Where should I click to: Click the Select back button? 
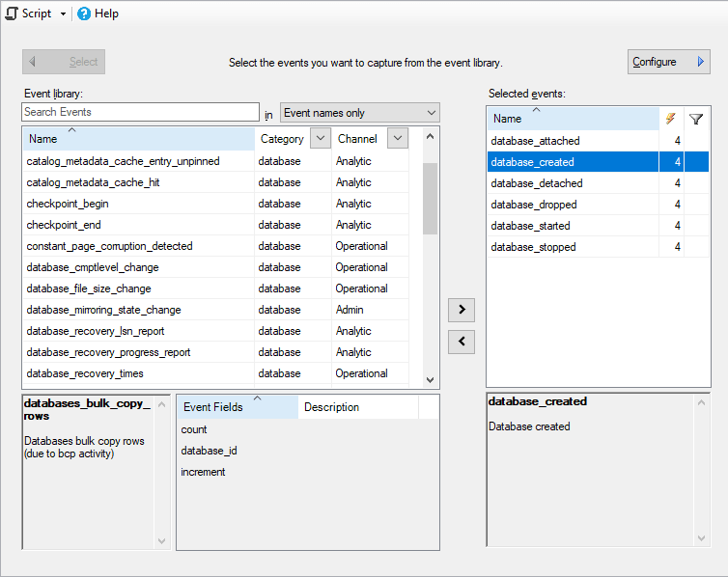[64, 62]
